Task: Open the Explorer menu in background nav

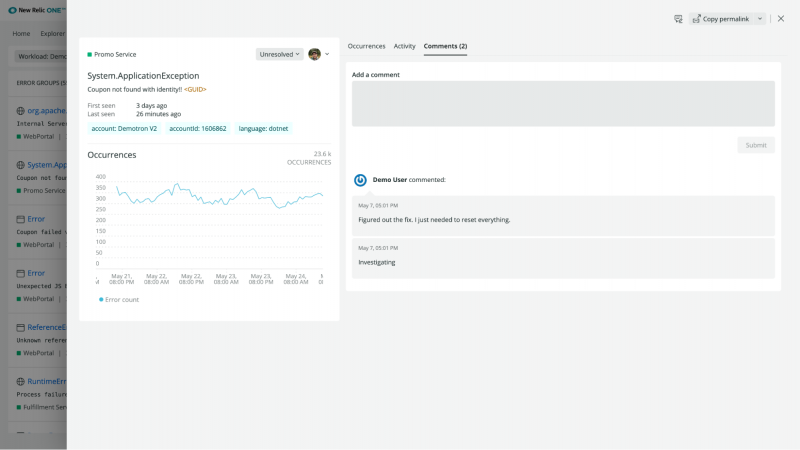Action: 53,34
